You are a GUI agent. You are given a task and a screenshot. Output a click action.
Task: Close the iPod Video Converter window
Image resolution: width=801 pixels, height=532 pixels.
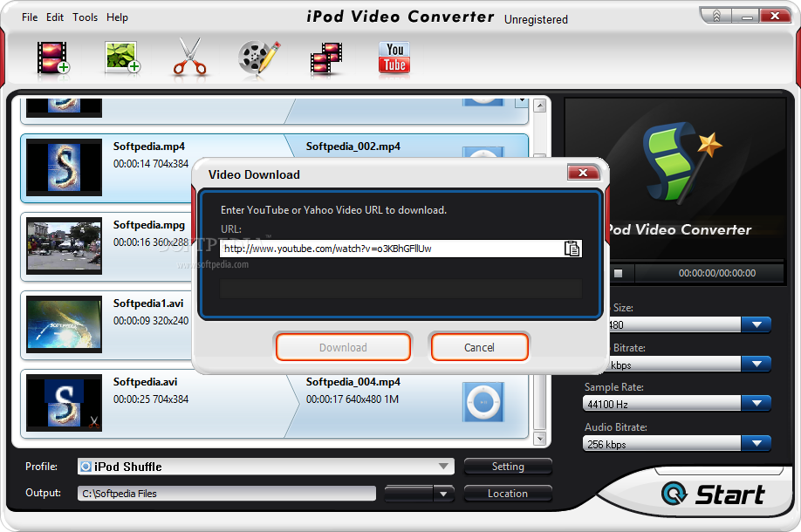click(x=775, y=16)
